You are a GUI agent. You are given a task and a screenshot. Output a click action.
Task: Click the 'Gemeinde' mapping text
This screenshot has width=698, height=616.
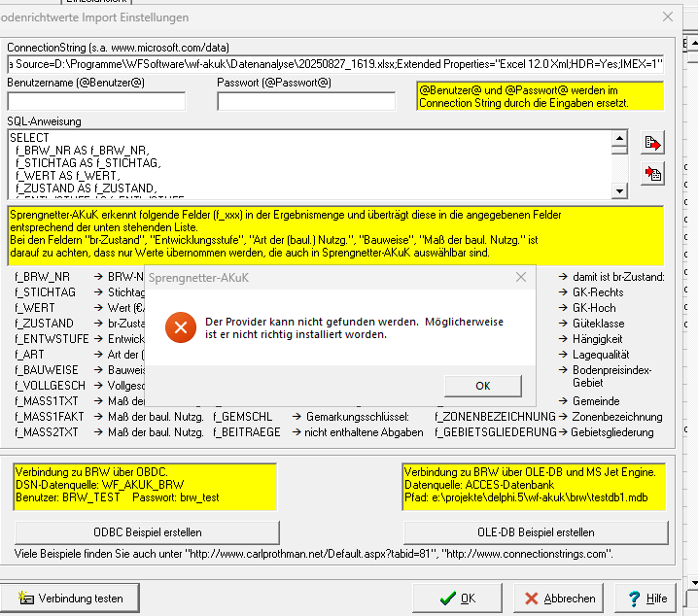pos(596,401)
